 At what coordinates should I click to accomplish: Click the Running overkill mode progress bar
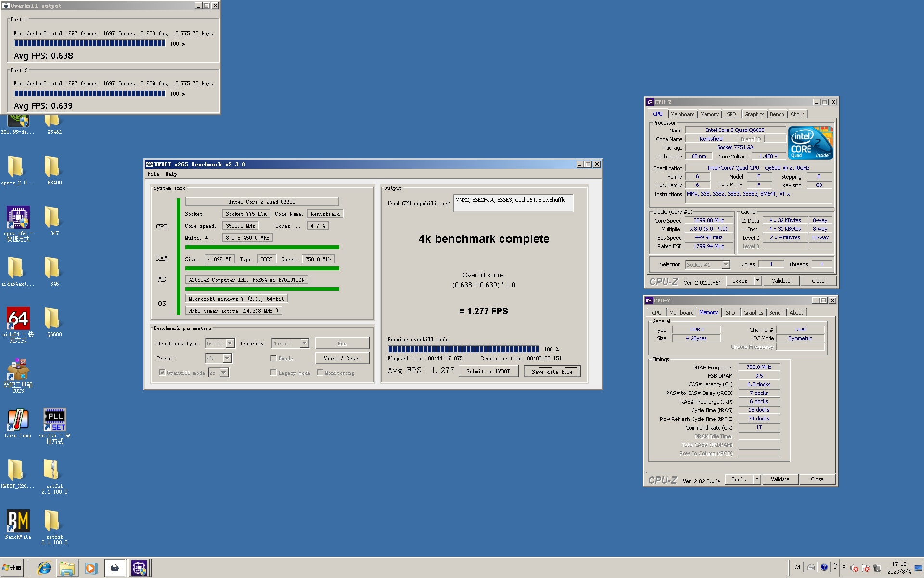(x=463, y=349)
